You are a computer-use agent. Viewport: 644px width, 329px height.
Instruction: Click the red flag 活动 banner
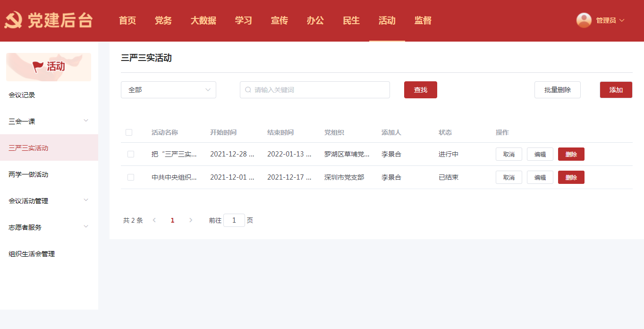click(49, 67)
